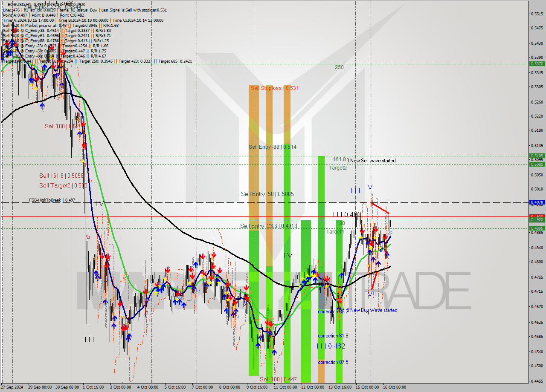The height and width of the screenshot is (392, 546).
Task: Click the 0.4930 red price tag
Action: (537, 216)
